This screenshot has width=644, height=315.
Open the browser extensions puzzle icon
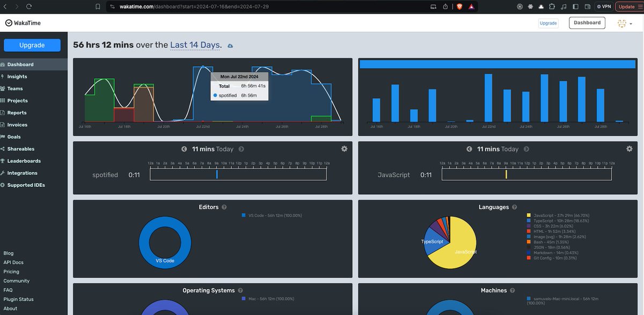click(553, 6)
